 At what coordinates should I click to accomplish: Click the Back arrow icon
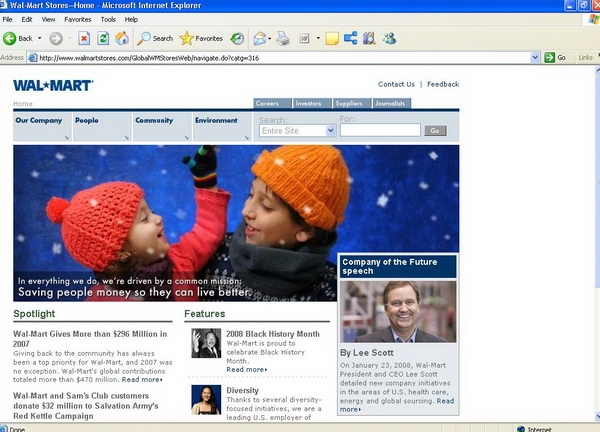point(10,38)
